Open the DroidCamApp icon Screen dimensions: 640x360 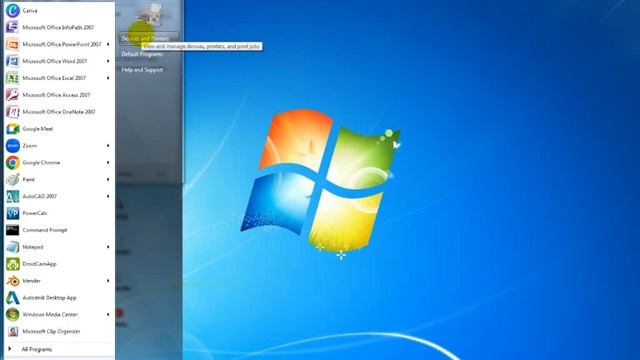[x=12, y=264]
